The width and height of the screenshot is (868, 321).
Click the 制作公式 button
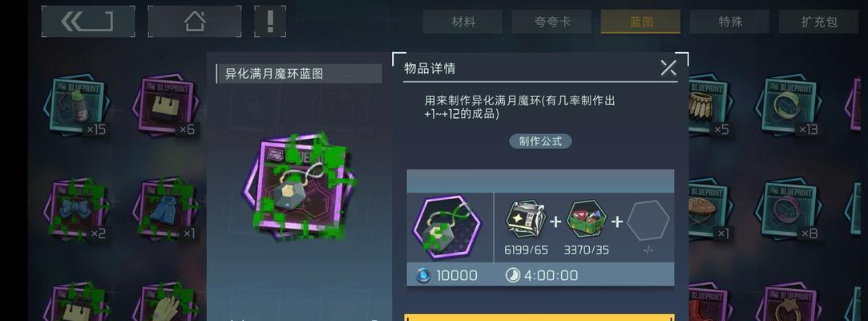(x=540, y=141)
